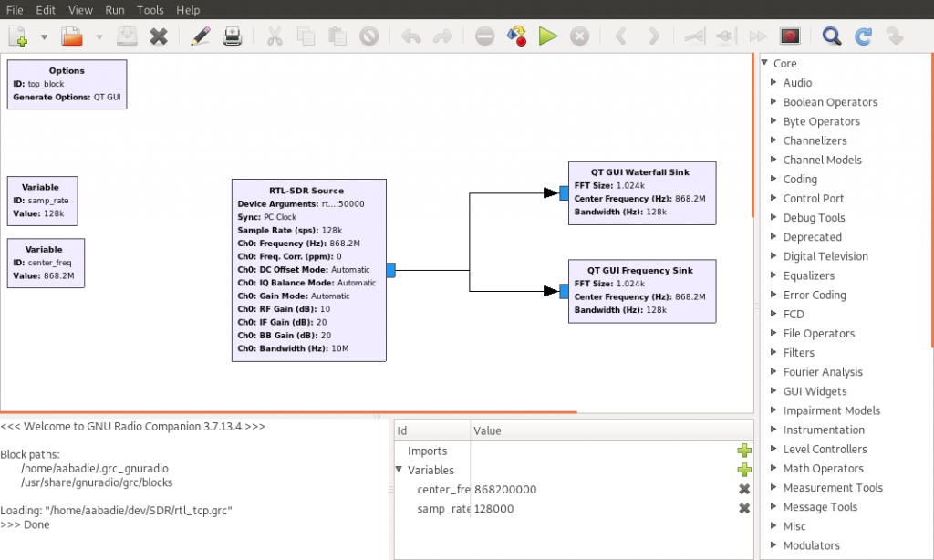Open block properties pencil icon
Viewport: 934px width, 560px height.
pos(201,36)
